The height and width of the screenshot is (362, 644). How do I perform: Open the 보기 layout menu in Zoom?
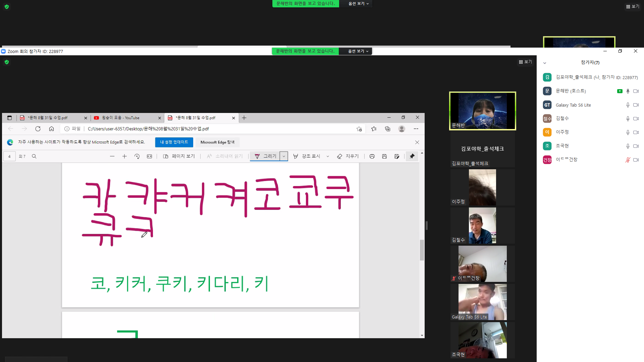(x=525, y=62)
